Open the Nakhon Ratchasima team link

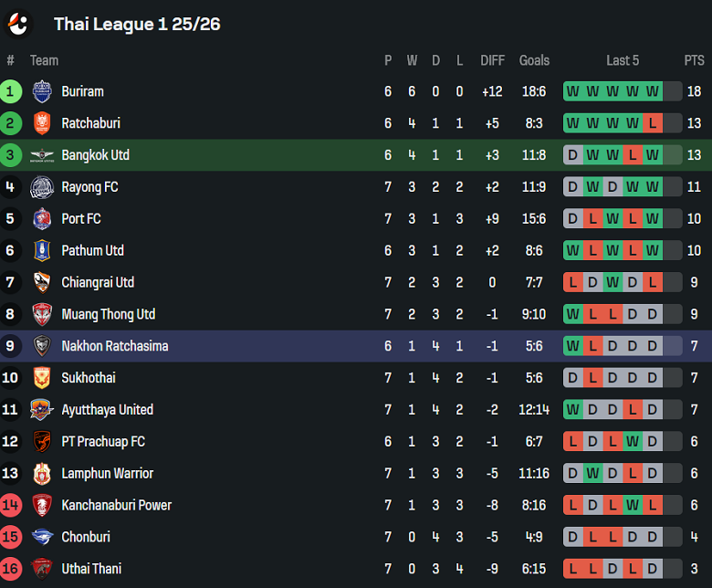pos(115,346)
